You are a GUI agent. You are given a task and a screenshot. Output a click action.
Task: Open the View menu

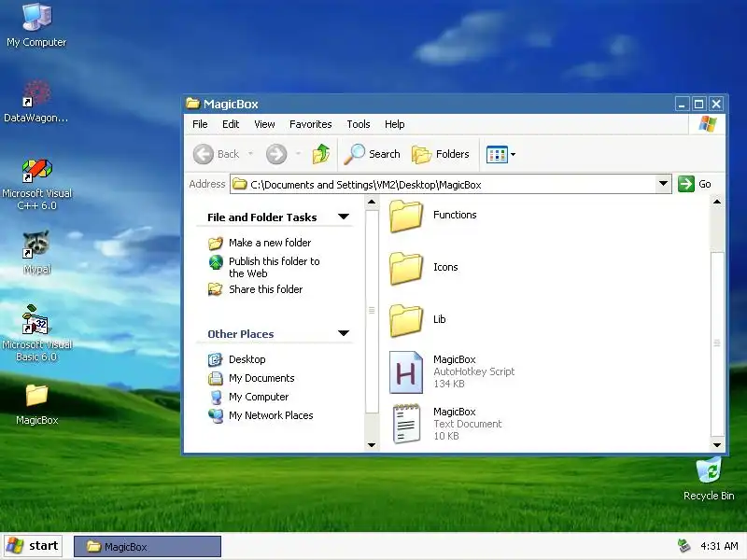coord(264,124)
